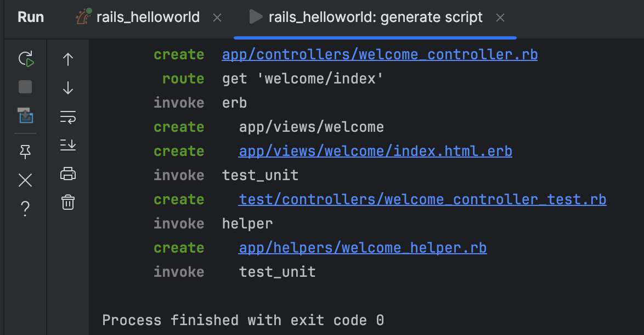644x335 pixels.
Task: Open app/helpers/welcome_helper.rb link
Action: [362, 247]
